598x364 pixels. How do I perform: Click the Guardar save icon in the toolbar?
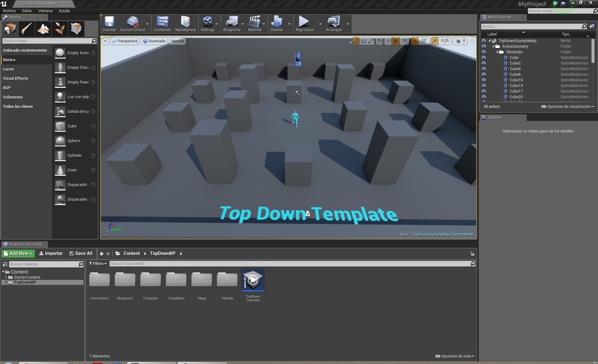point(109,22)
